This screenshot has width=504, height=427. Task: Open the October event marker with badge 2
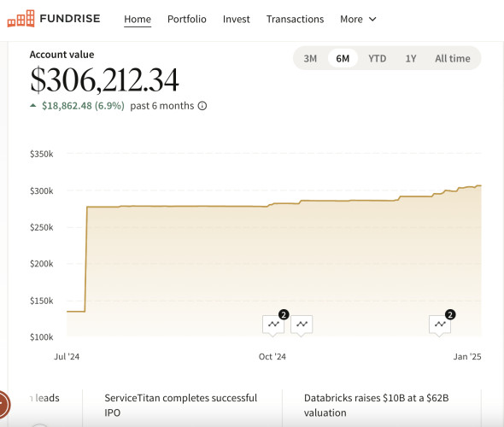coord(273,325)
